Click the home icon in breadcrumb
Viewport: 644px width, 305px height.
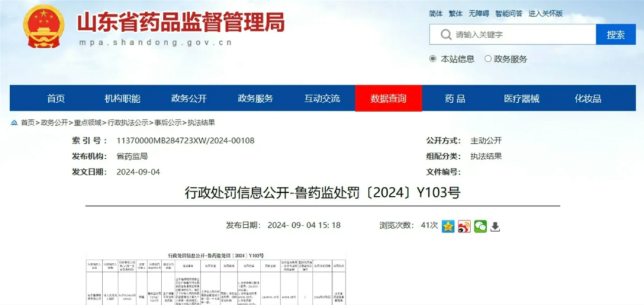tap(14, 123)
